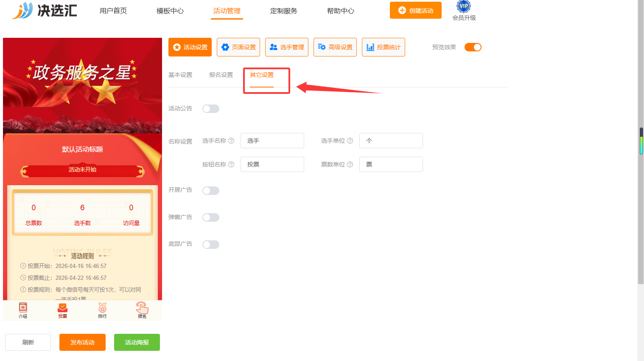644x361 pixels.
Task: Click the 活动设置 button
Action: click(x=190, y=47)
